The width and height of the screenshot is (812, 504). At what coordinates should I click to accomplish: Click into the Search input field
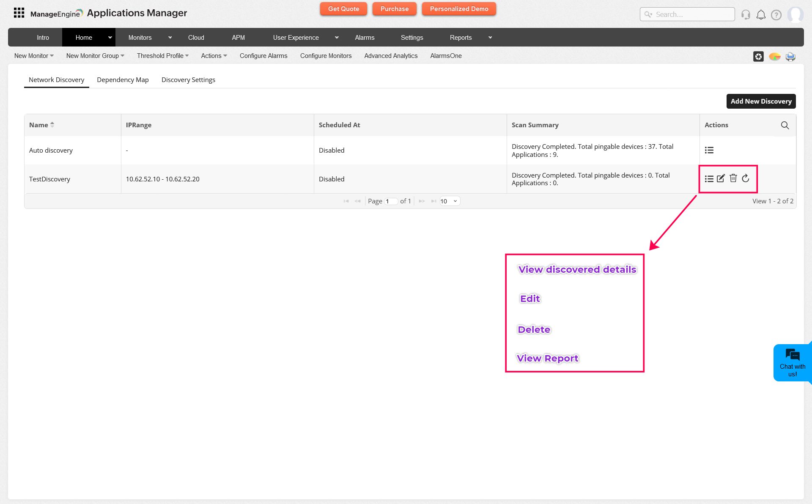pos(693,14)
